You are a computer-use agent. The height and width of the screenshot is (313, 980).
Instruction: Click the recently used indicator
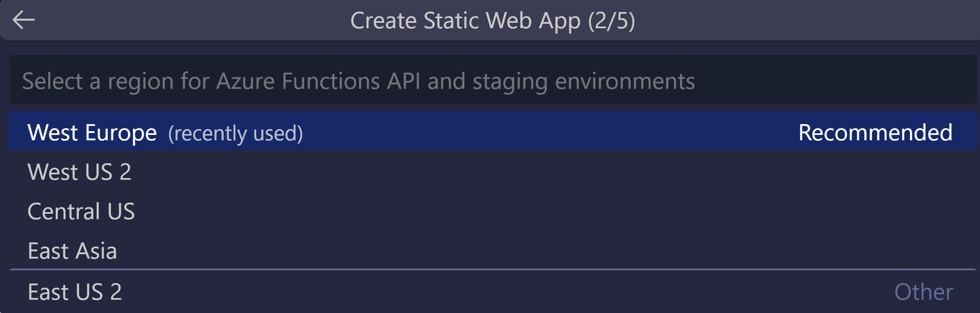tap(235, 133)
